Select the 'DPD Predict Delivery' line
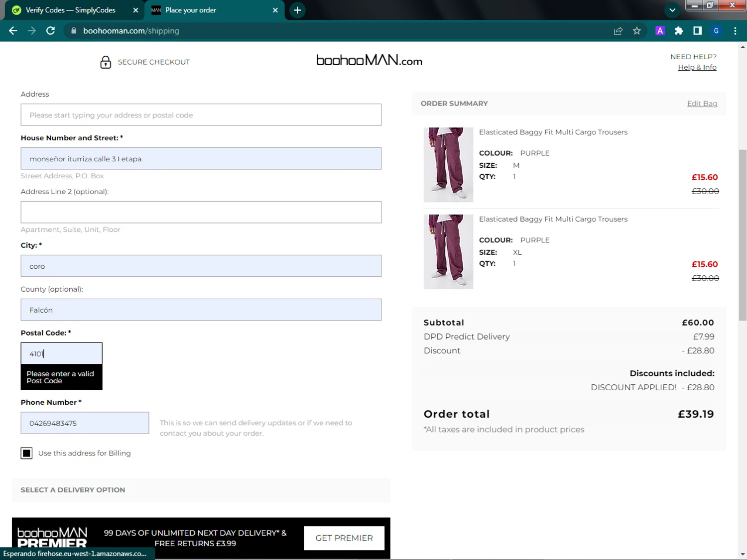This screenshot has height=560, width=747. pyautogui.click(x=467, y=336)
